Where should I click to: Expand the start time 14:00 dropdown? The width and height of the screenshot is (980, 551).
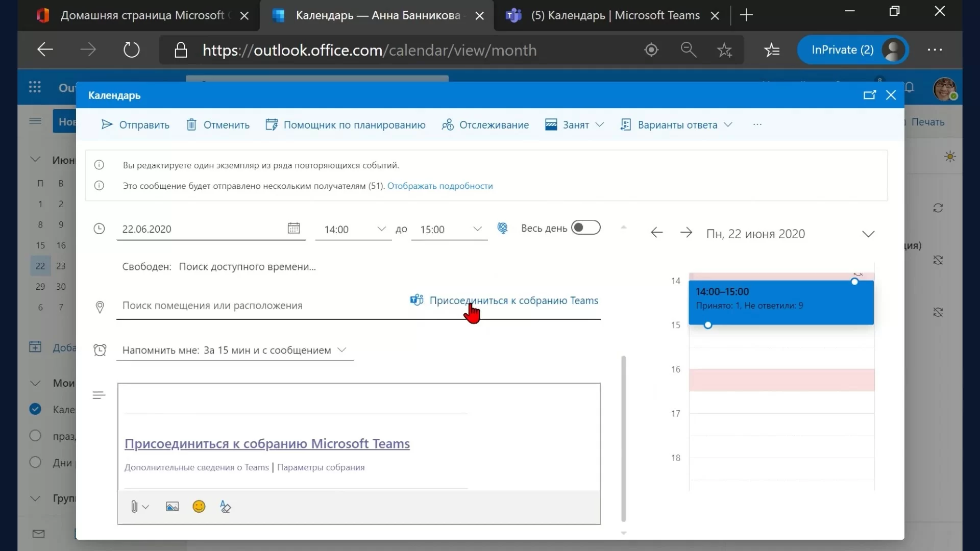pyautogui.click(x=381, y=229)
